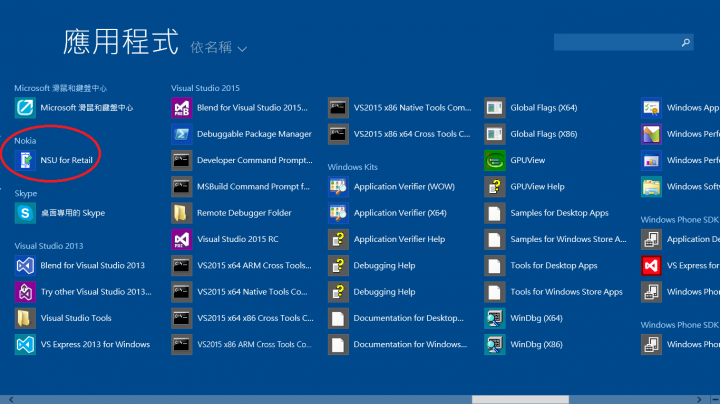The width and height of the screenshot is (720, 404).
Task: Click the scrollbar left arrow
Action: coord(11,399)
